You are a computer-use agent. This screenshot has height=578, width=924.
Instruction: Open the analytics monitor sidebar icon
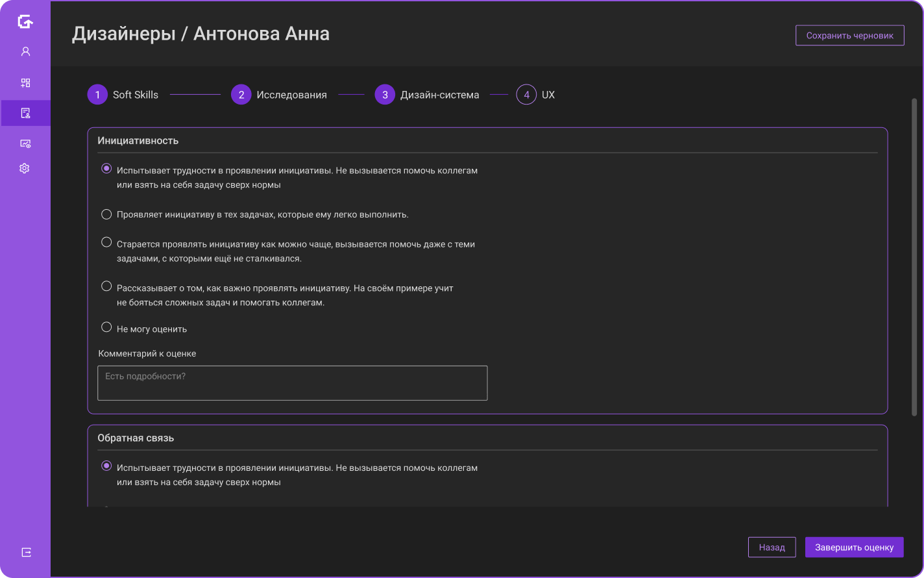(x=25, y=144)
